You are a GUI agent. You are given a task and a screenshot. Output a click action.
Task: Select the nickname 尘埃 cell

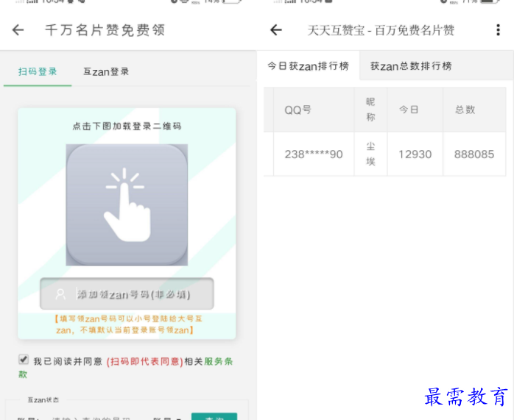tap(370, 154)
